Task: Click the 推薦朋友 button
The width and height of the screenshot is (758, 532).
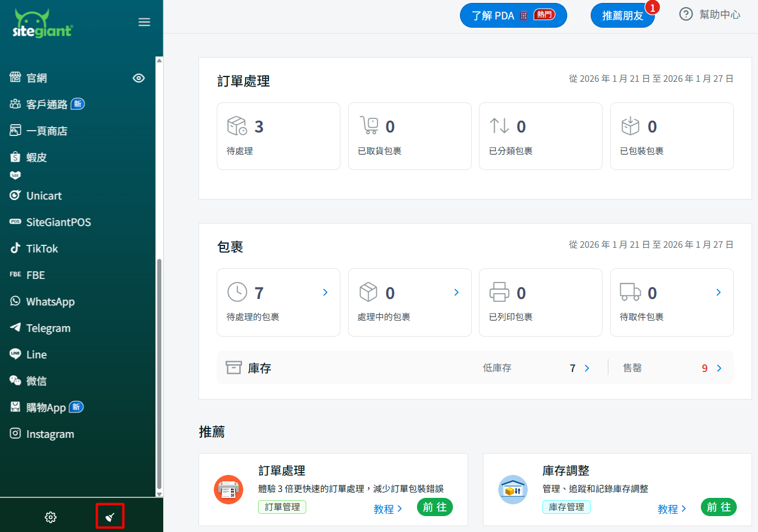Action: 623,16
